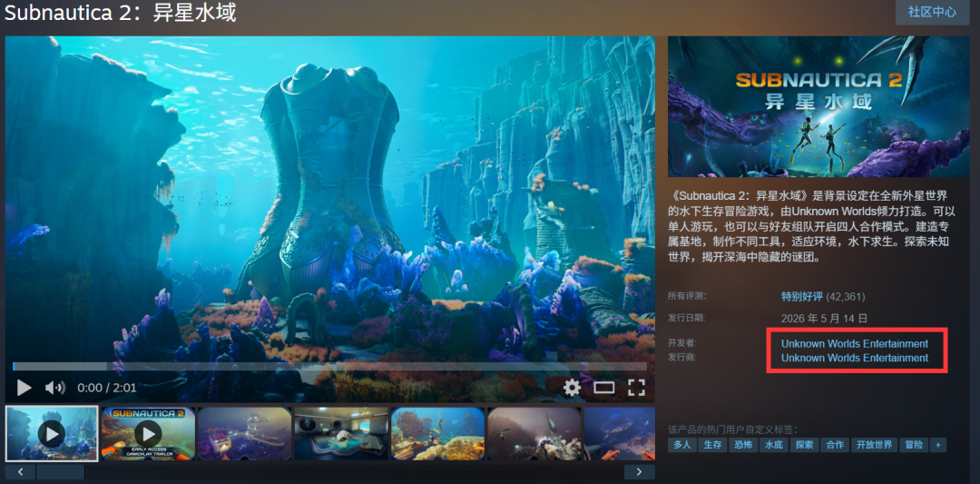The width and height of the screenshot is (980, 484).
Task: Mute the video volume icon
Action: pos(55,388)
